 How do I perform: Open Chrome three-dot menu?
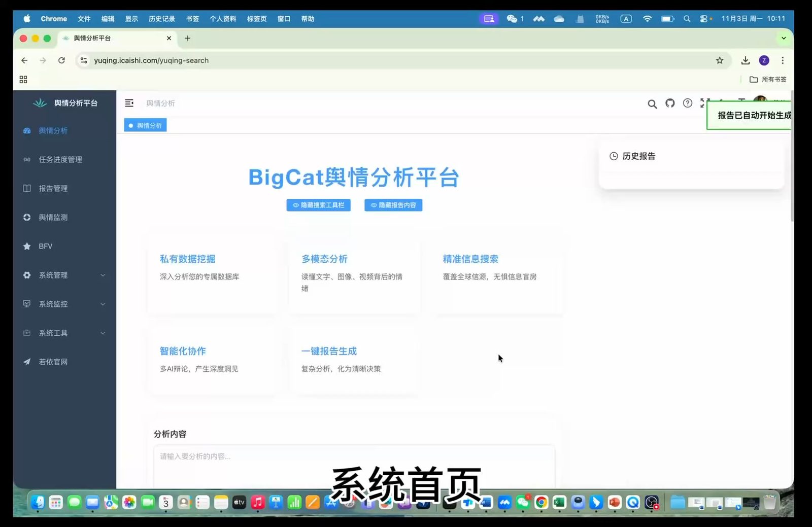pyautogui.click(x=783, y=60)
